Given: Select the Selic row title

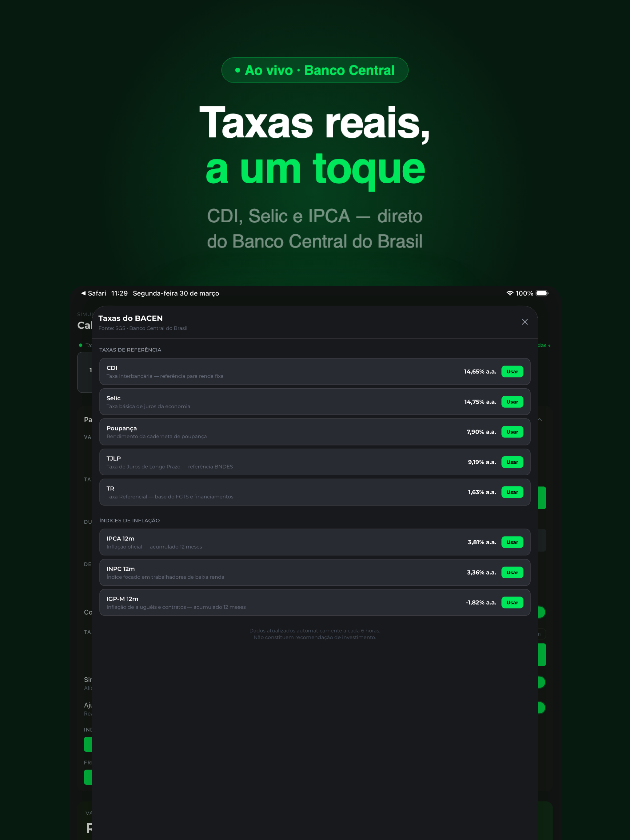Looking at the screenshot, I should pos(113,398).
